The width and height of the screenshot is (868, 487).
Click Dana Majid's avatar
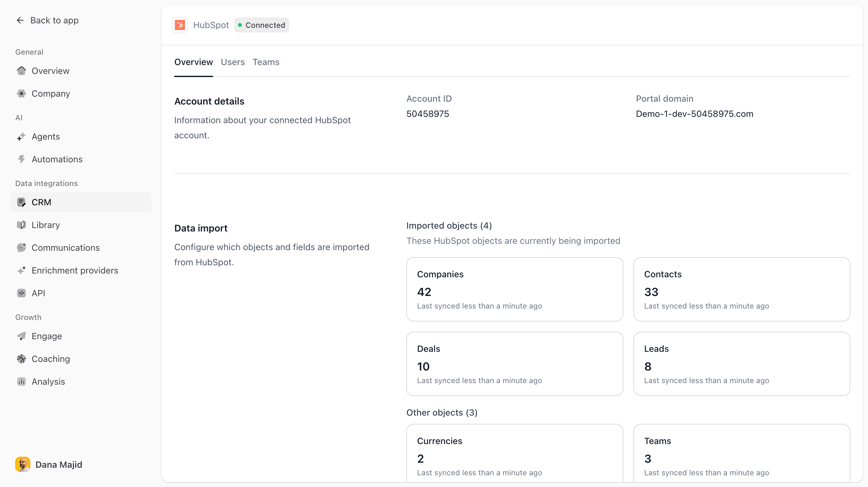(23, 464)
